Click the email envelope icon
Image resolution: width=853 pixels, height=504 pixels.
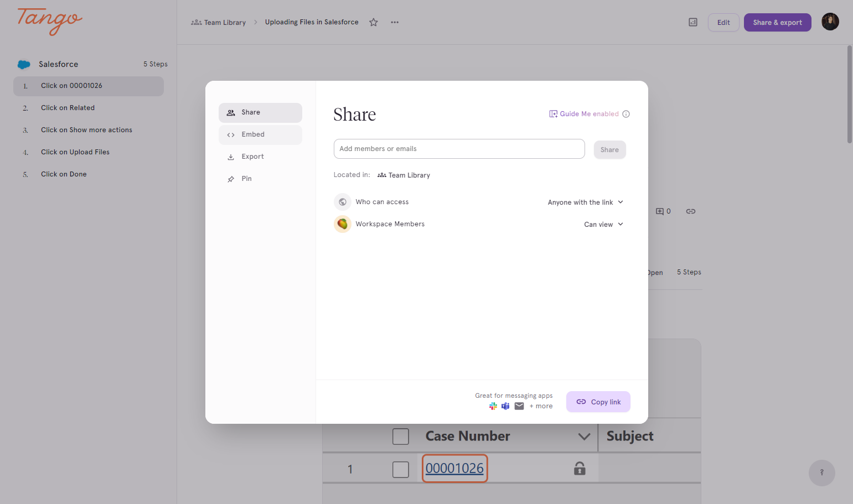(x=519, y=406)
